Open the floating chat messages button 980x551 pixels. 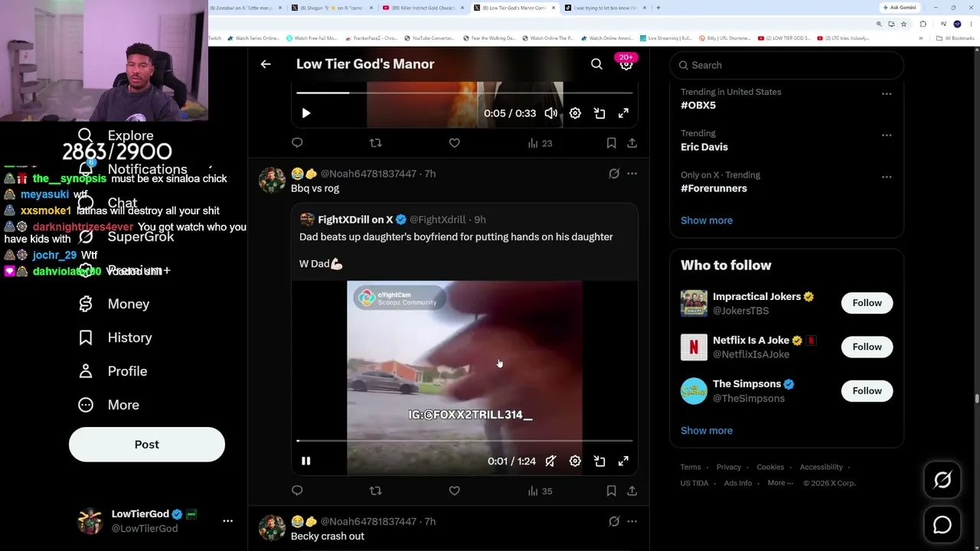click(942, 525)
